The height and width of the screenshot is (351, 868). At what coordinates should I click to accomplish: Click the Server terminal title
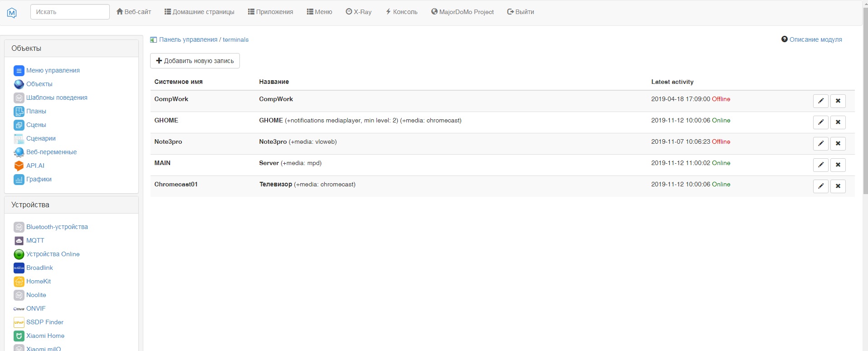click(269, 163)
